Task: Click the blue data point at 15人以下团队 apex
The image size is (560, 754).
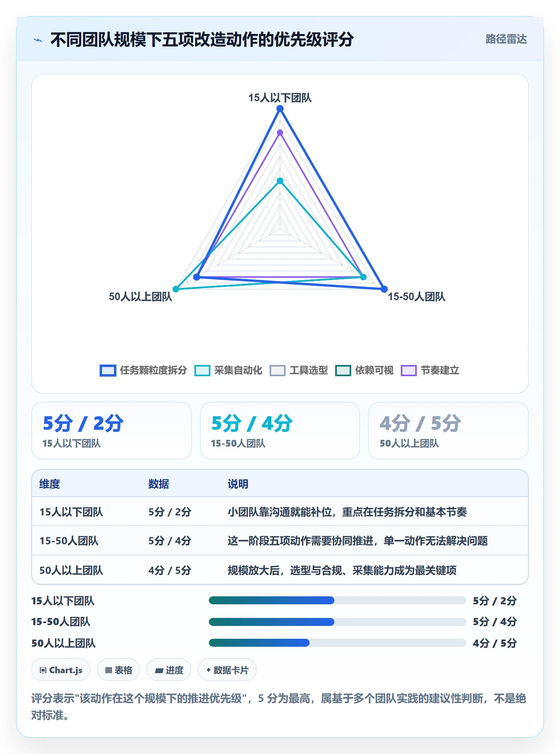Action: pyautogui.click(x=280, y=108)
